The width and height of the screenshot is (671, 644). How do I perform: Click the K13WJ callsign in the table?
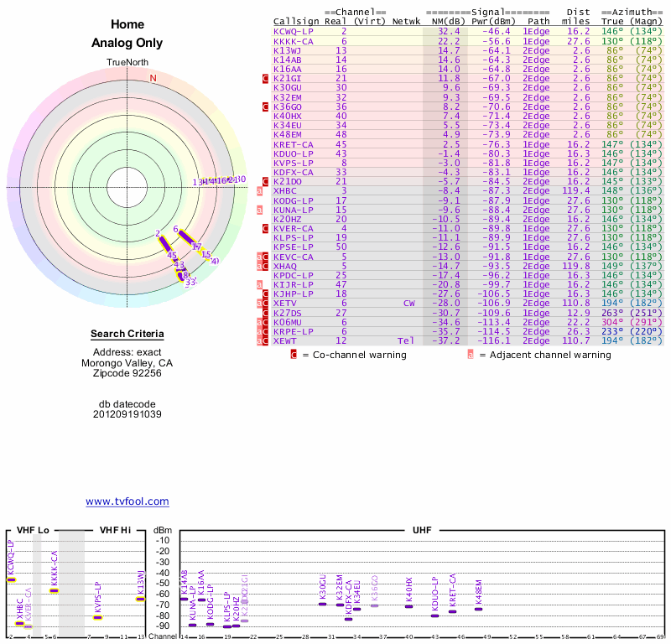pos(287,50)
